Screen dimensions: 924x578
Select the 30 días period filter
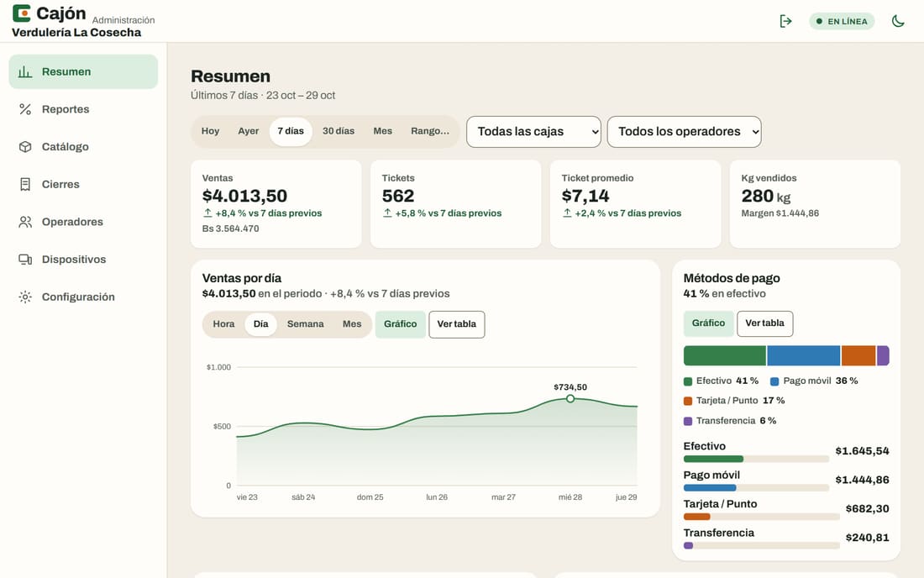pyautogui.click(x=339, y=131)
